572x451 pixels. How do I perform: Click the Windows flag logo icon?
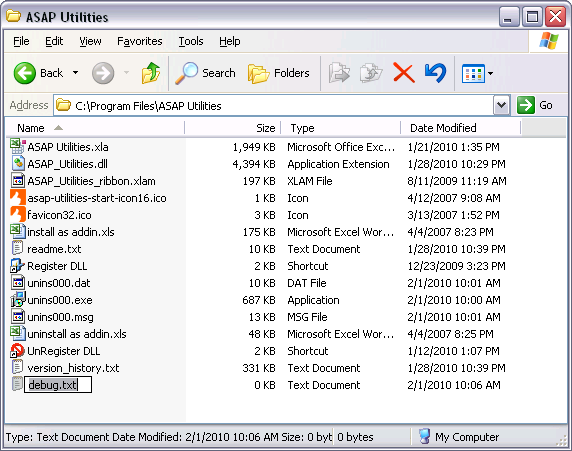click(549, 41)
